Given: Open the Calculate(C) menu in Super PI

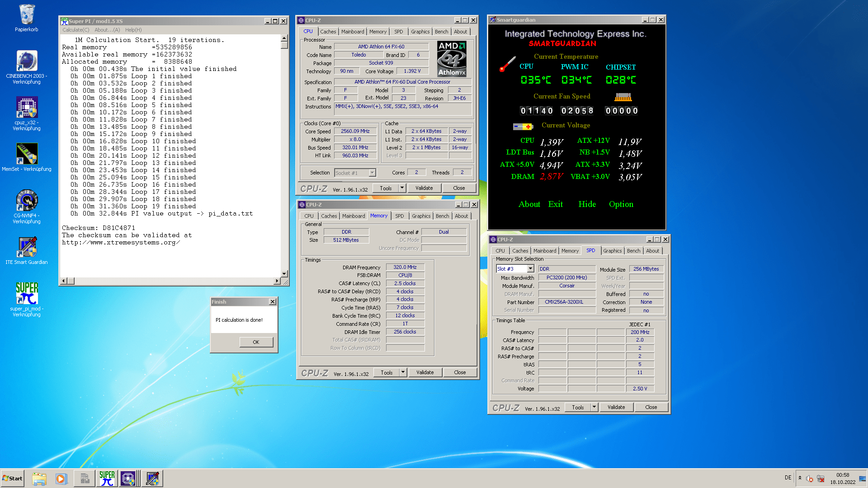Looking at the screenshot, I should pyautogui.click(x=75, y=30).
